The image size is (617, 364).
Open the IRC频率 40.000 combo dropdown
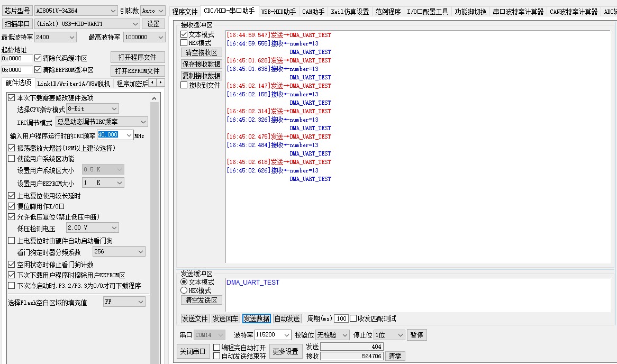[x=129, y=135]
